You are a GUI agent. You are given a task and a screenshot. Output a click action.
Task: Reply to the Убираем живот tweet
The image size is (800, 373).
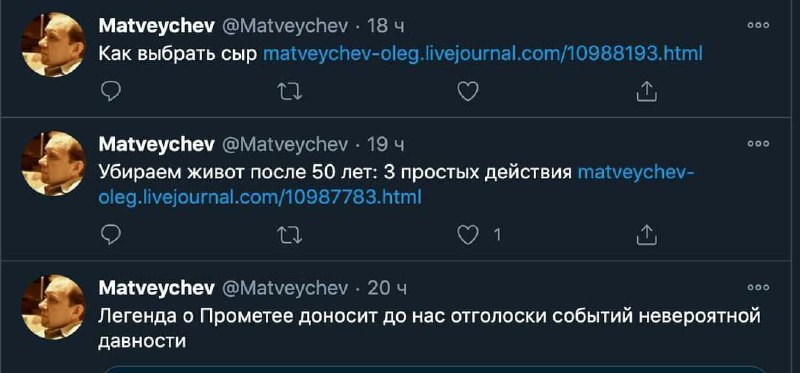point(110,235)
